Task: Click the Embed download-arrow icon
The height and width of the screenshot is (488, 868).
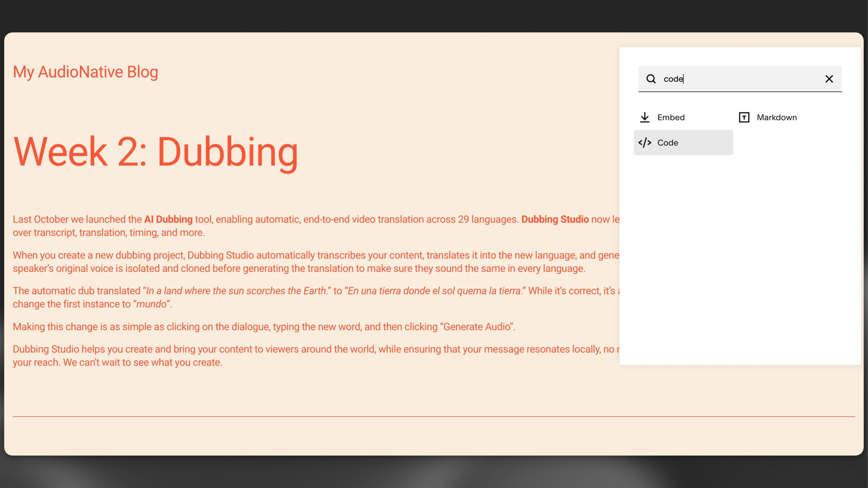Action: click(644, 117)
